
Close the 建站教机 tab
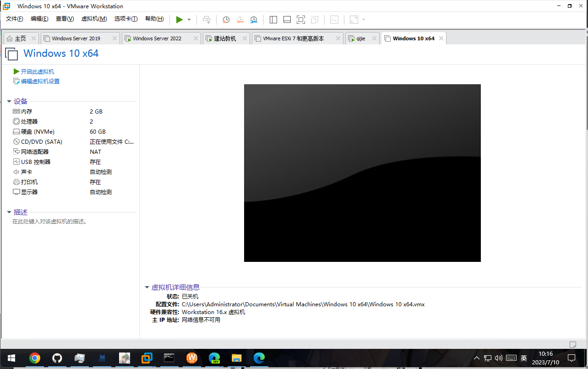coord(244,38)
